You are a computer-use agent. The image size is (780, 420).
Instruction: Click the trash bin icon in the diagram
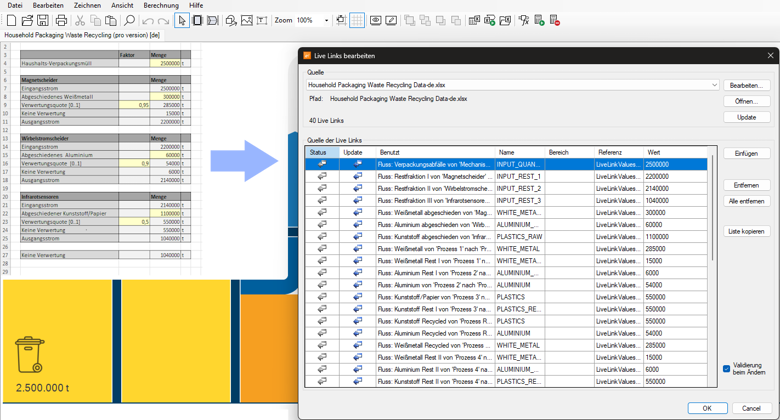(x=30, y=355)
